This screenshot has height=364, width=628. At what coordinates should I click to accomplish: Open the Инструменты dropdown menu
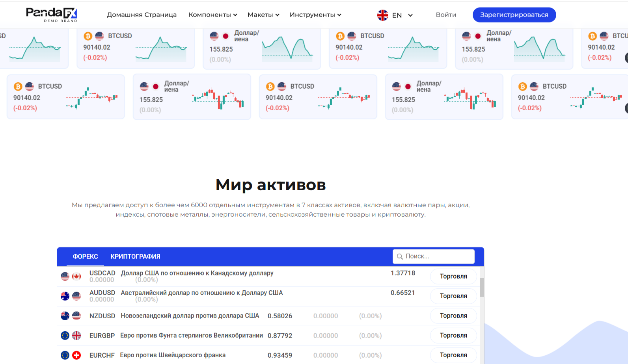pos(315,15)
